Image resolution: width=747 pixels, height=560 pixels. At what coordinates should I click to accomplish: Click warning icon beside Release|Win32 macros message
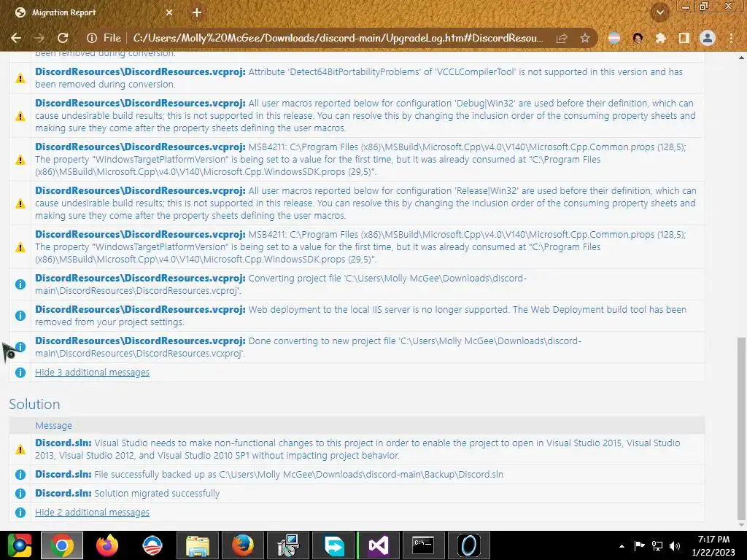20,203
